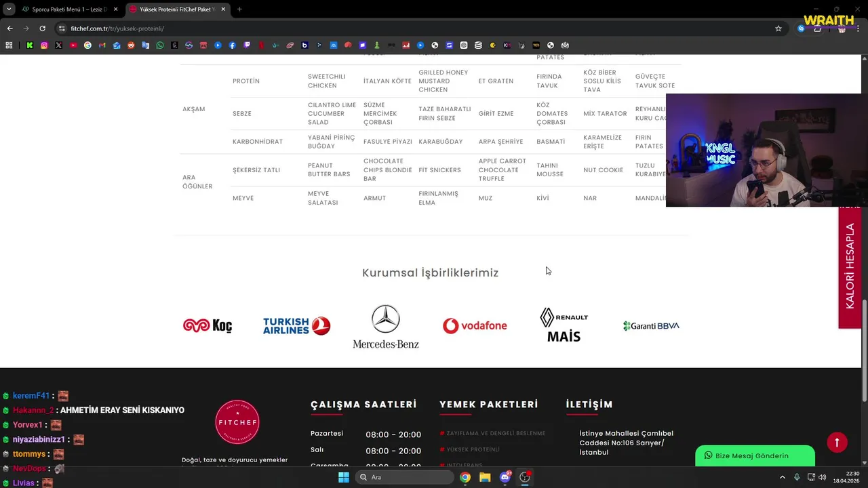868x488 pixels.
Task: Open the YouTube bookmark icon
Action: pos(73,45)
